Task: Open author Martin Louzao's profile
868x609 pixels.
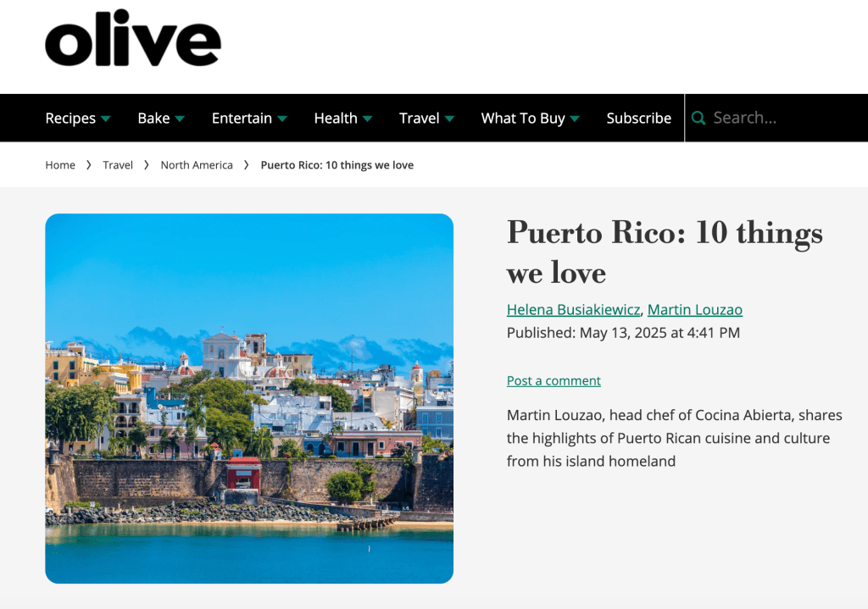Action: point(694,310)
